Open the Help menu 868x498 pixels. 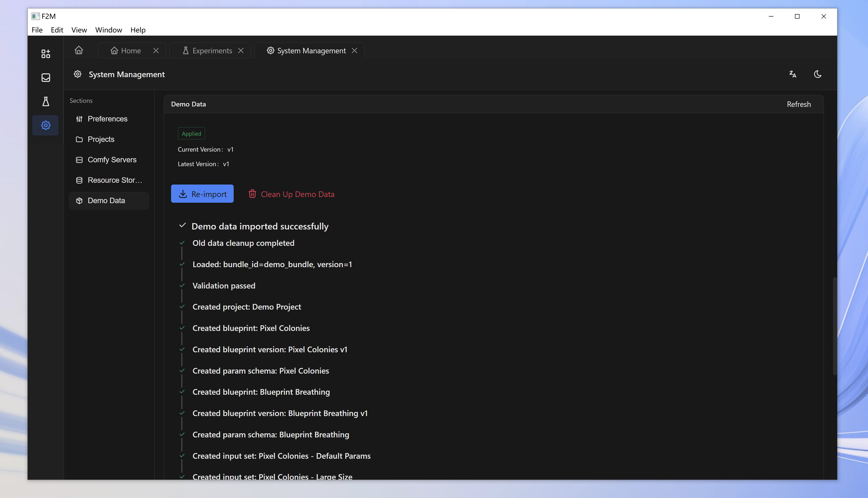pos(138,30)
